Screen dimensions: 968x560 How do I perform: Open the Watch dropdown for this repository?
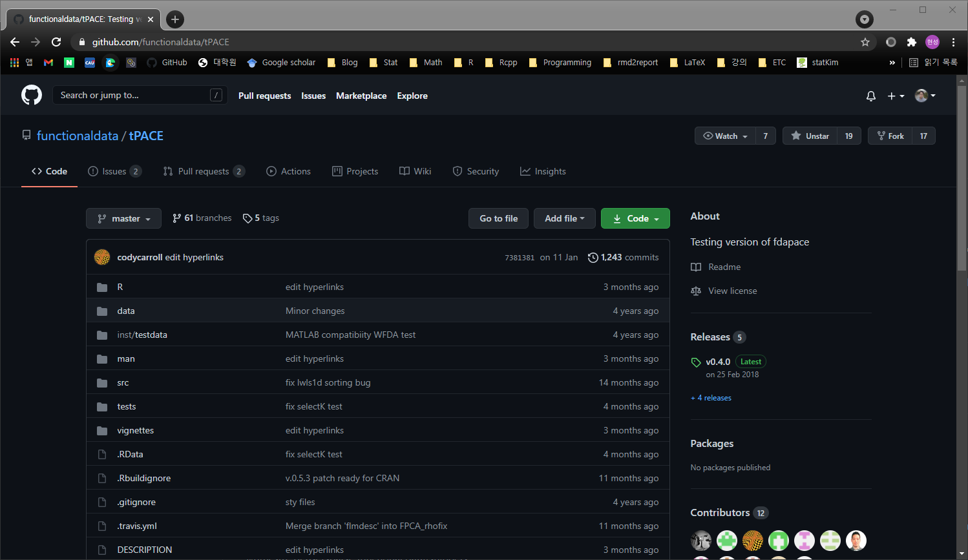[x=725, y=136]
